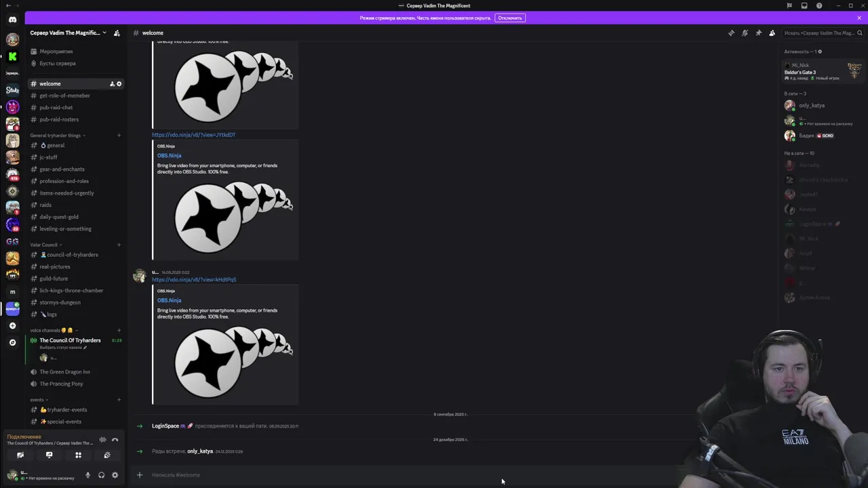Start an activity in voice panel

coord(78,455)
